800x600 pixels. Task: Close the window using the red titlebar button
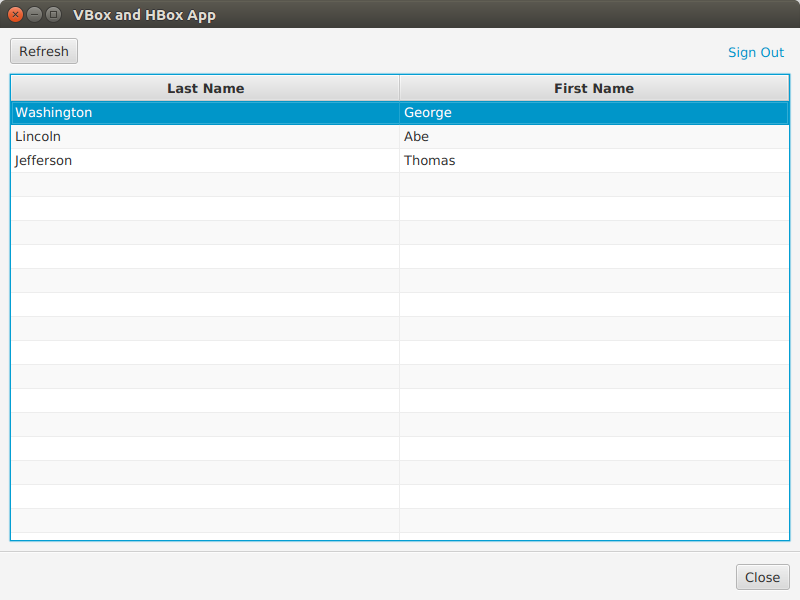point(15,15)
